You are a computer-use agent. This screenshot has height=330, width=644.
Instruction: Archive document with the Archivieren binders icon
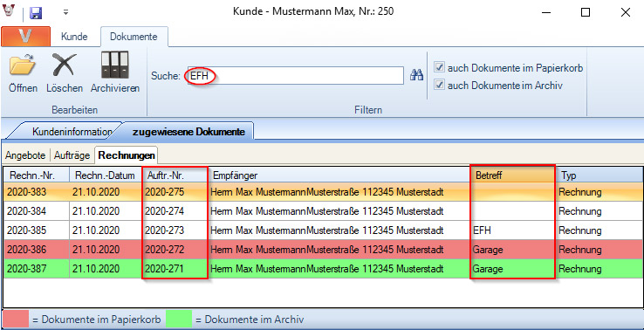(115, 72)
